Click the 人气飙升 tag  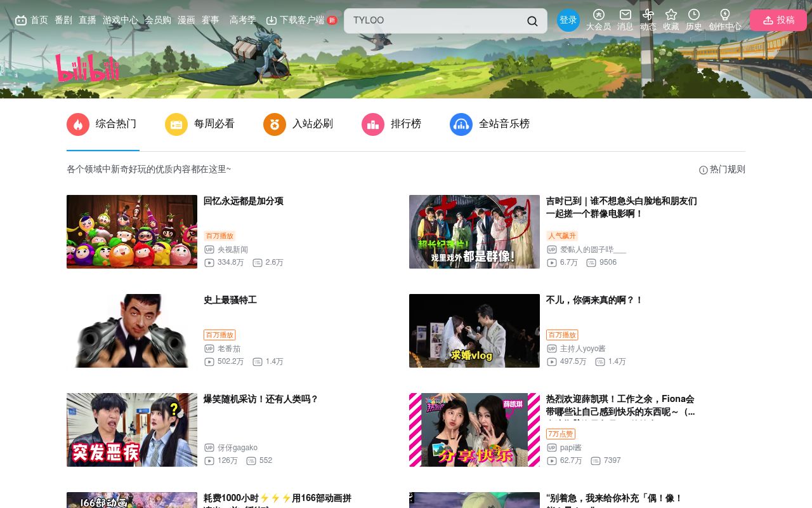(x=562, y=236)
